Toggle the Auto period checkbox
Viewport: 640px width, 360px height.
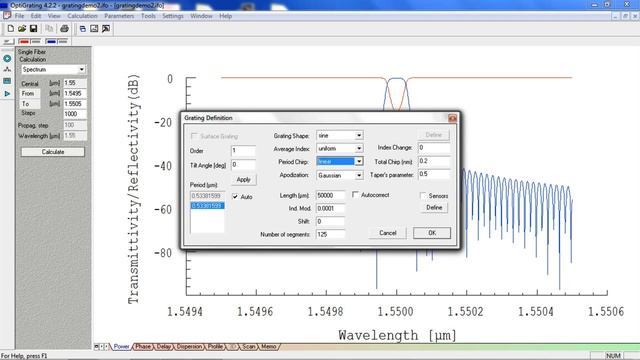click(x=235, y=196)
